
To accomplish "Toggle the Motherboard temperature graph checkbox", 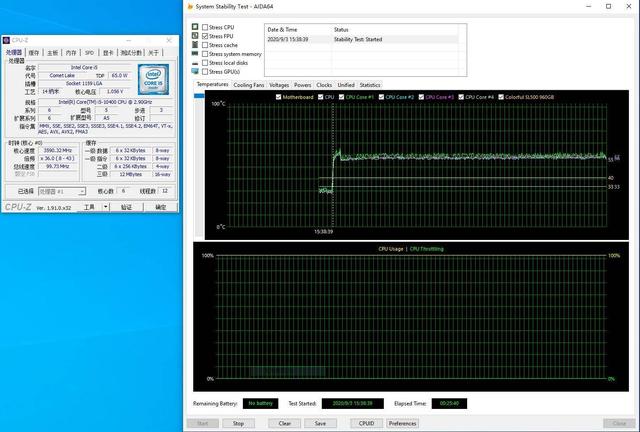I will pyautogui.click(x=278, y=97).
